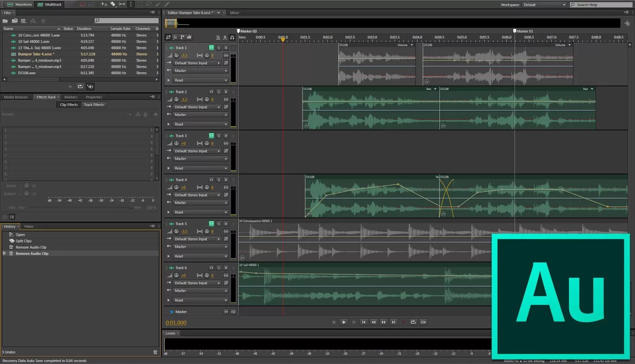Click the Search Help input field
This screenshot has width=635, height=364.
pyautogui.click(x=601, y=5)
